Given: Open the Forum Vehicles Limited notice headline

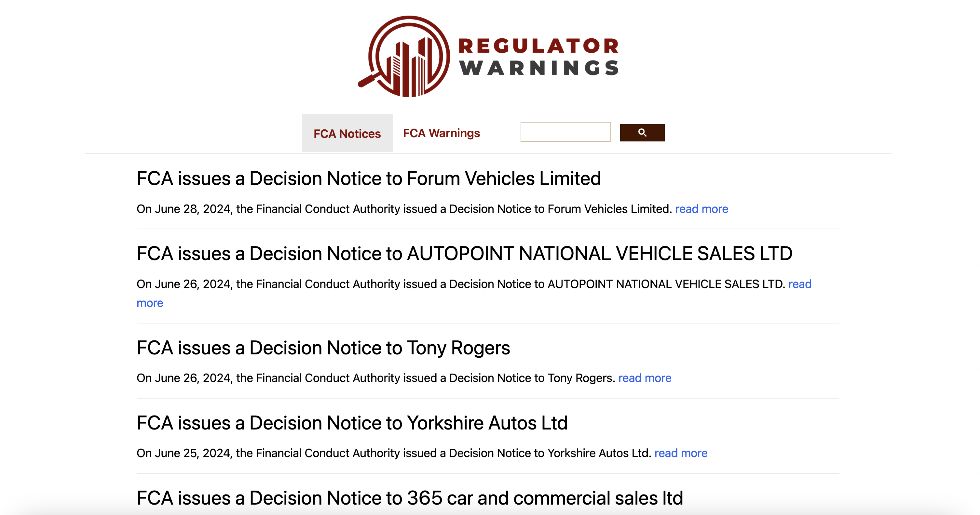Looking at the screenshot, I should point(369,178).
